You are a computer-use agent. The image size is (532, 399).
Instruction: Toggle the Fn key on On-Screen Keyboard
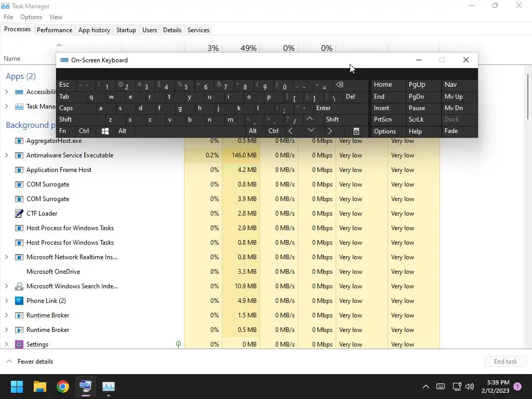[x=66, y=131]
